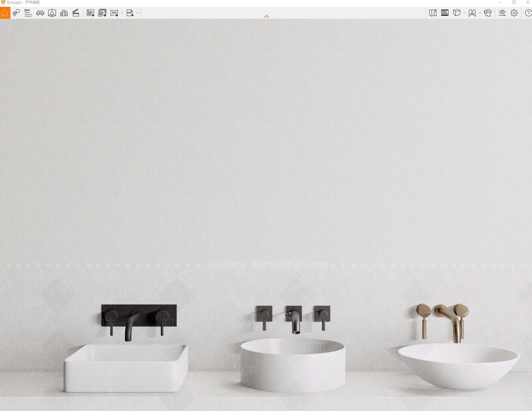The height and width of the screenshot is (411, 532).
Task: Open the BIM info panel
Action: (28, 13)
